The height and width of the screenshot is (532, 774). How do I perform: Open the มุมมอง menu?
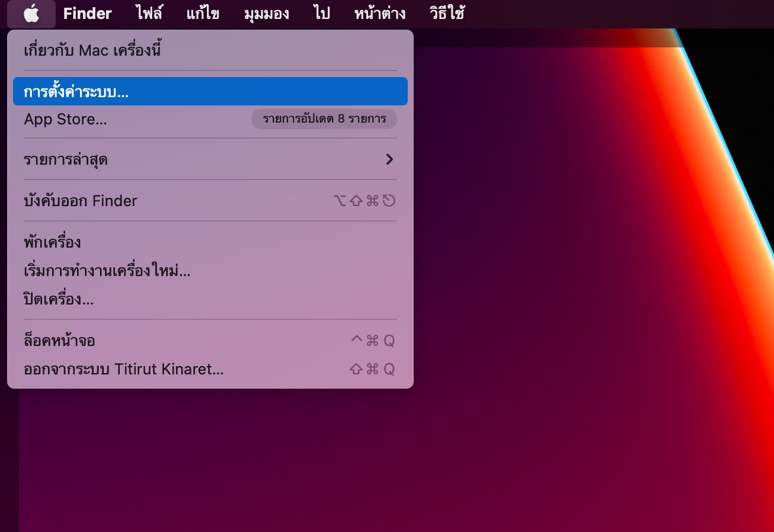click(x=267, y=14)
